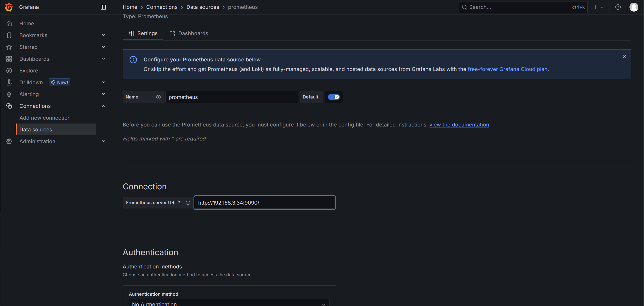This screenshot has height=306, width=644.
Task: Click the user profile avatar
Action: pyautogui.click(x=633, y=7)
